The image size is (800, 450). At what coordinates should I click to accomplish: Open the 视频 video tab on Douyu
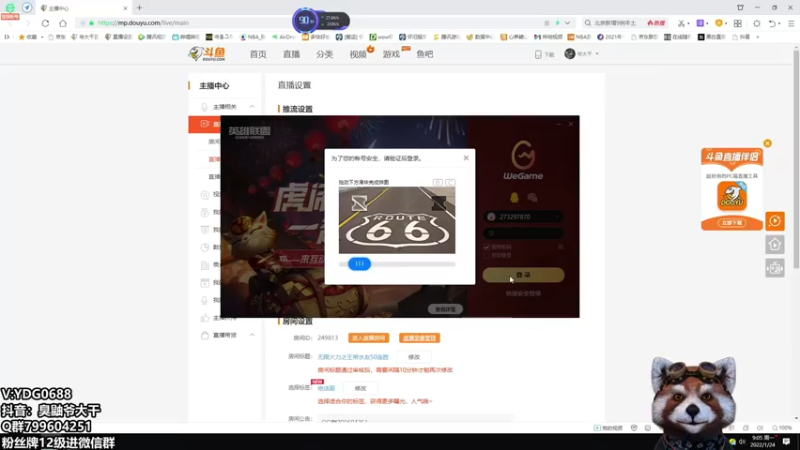tap(358, 54)
